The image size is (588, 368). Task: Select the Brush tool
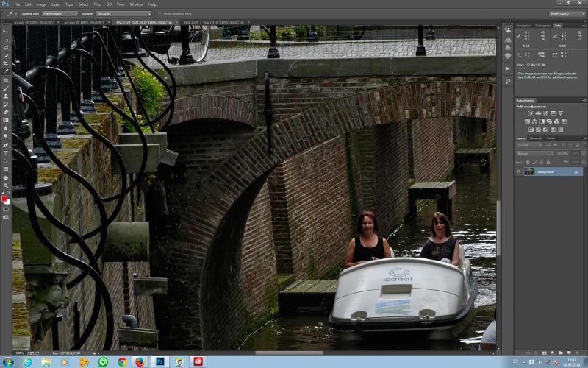[x=6, y=88]
